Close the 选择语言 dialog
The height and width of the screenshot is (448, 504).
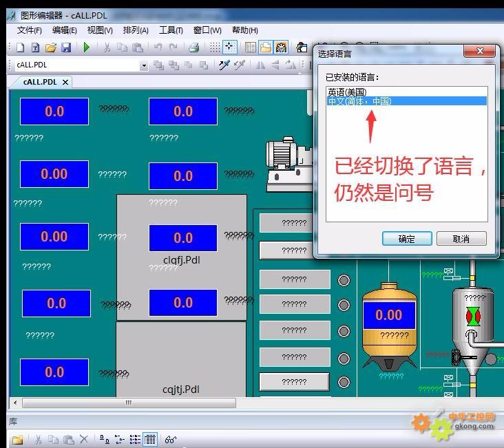pos(480,51)
